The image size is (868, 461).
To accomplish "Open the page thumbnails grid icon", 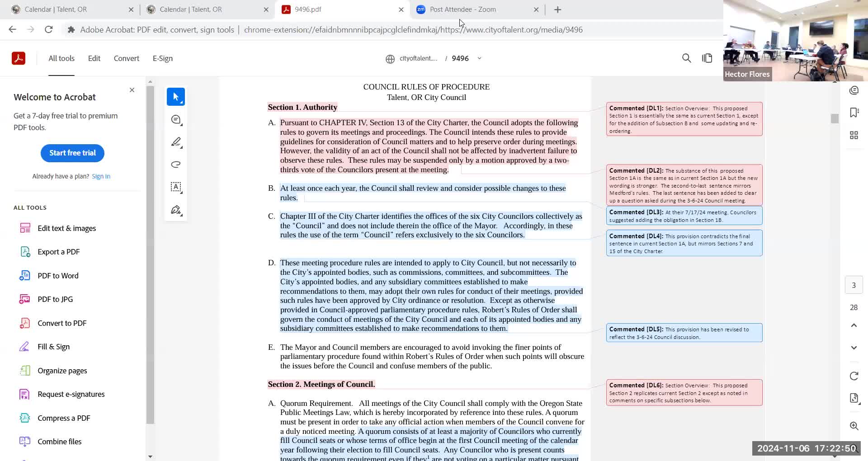I will click(x=854, y=135).
